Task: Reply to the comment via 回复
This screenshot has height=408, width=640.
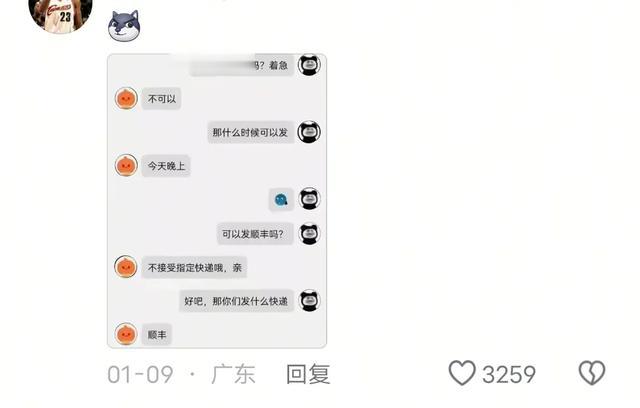Action: pos(308,374)
